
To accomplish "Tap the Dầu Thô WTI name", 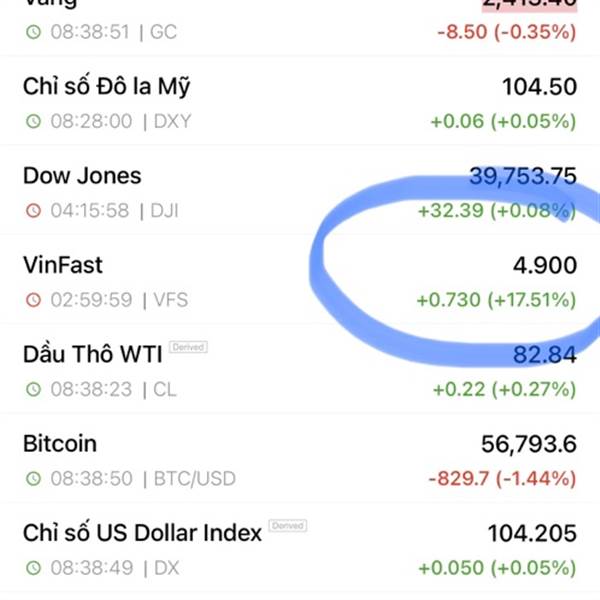I will [x=93, y=354].
